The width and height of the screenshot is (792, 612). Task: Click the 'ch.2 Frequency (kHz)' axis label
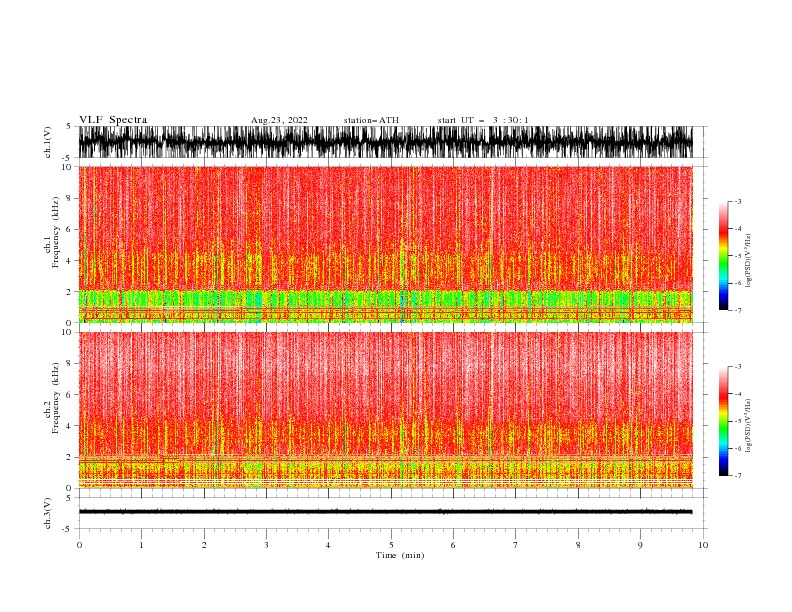coord(52,398)
